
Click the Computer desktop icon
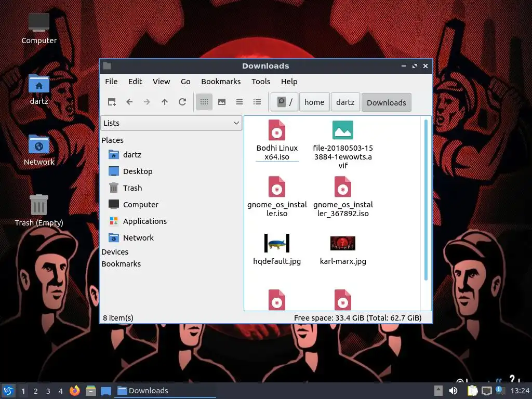[x=39, y=29]
